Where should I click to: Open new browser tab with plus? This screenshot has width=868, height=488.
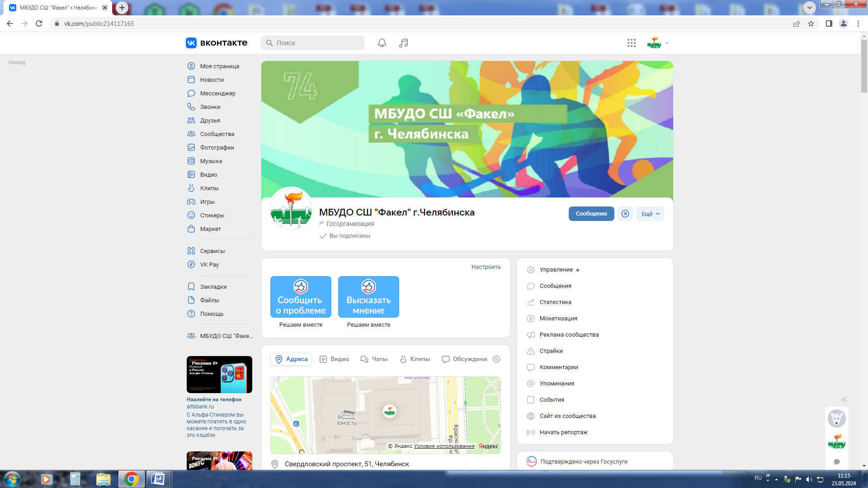[x=122, y=8]
